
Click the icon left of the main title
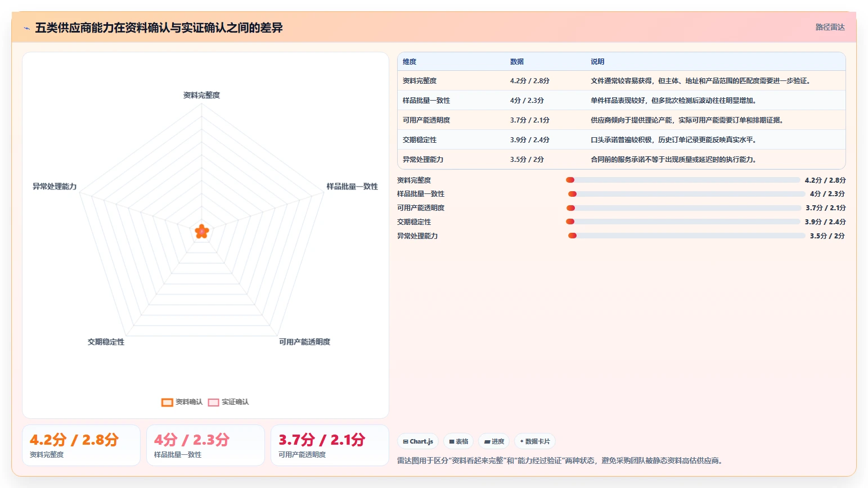click(x=26, y=28)
